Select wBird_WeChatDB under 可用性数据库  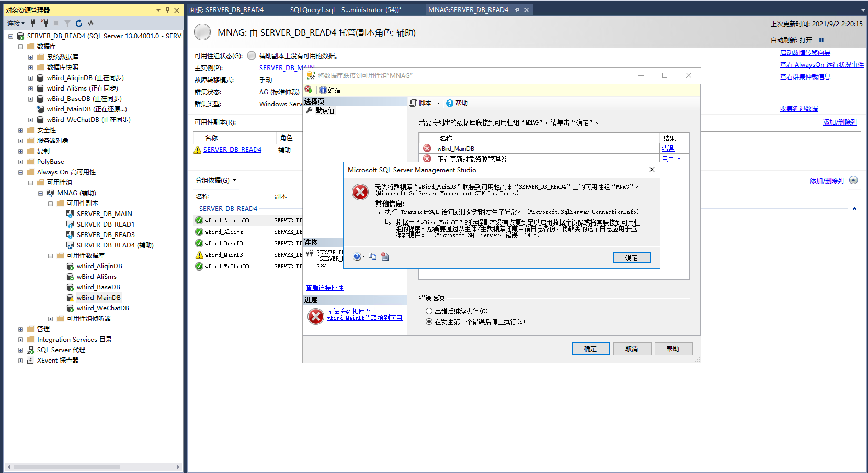click(102, 308)
